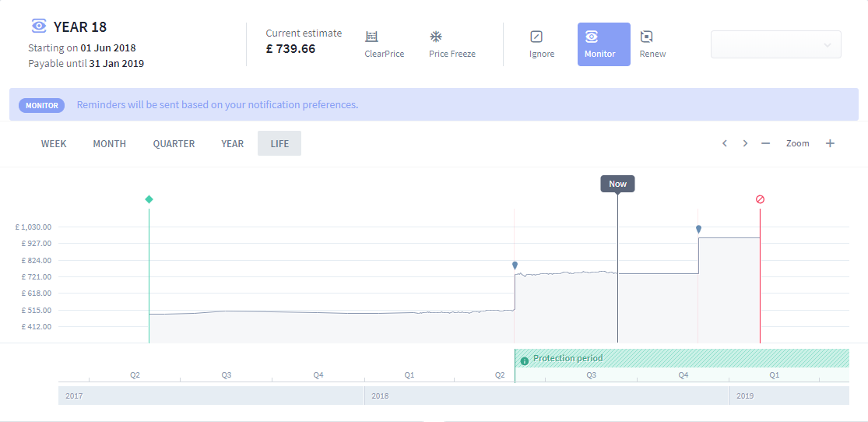
Task: Switch to the WEEK view tab
Action: (54, 143)
